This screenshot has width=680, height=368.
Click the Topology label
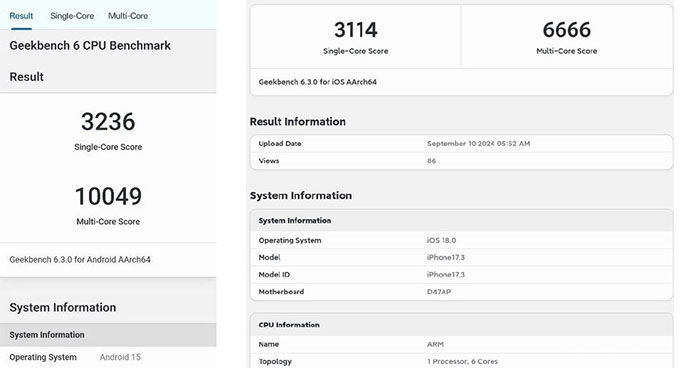(x=275, y=361)
